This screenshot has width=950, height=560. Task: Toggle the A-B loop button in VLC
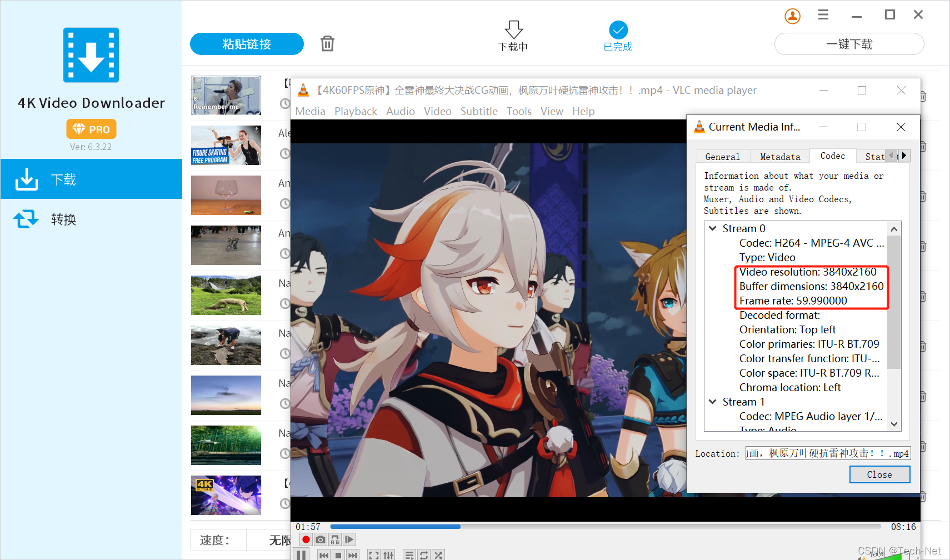(x=335, y=539)
